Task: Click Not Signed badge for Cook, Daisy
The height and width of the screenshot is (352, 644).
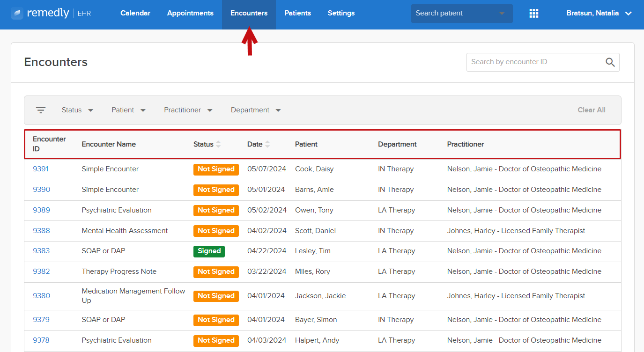Action: click(216, 169)
